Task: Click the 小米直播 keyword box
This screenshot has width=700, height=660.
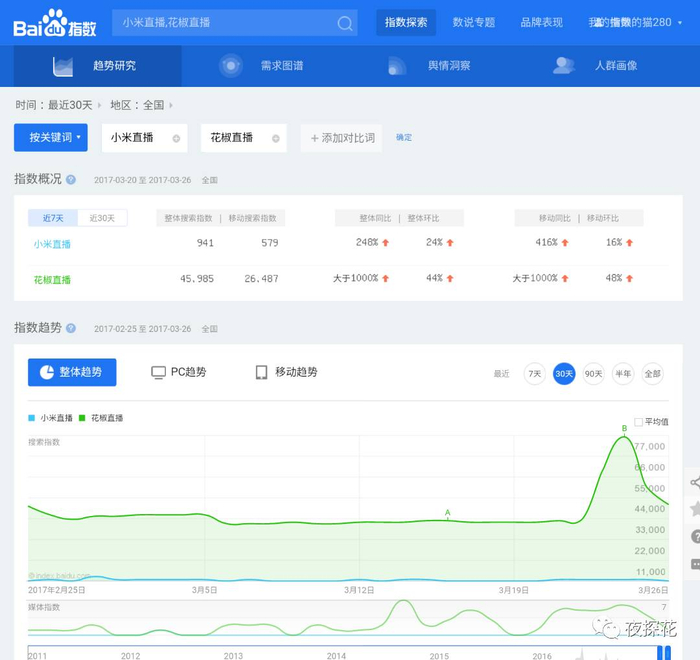Action: [145, 138]
